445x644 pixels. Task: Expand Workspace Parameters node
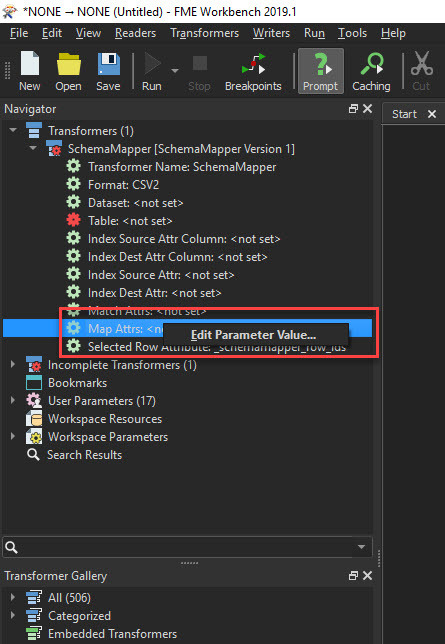pos(13,436)
